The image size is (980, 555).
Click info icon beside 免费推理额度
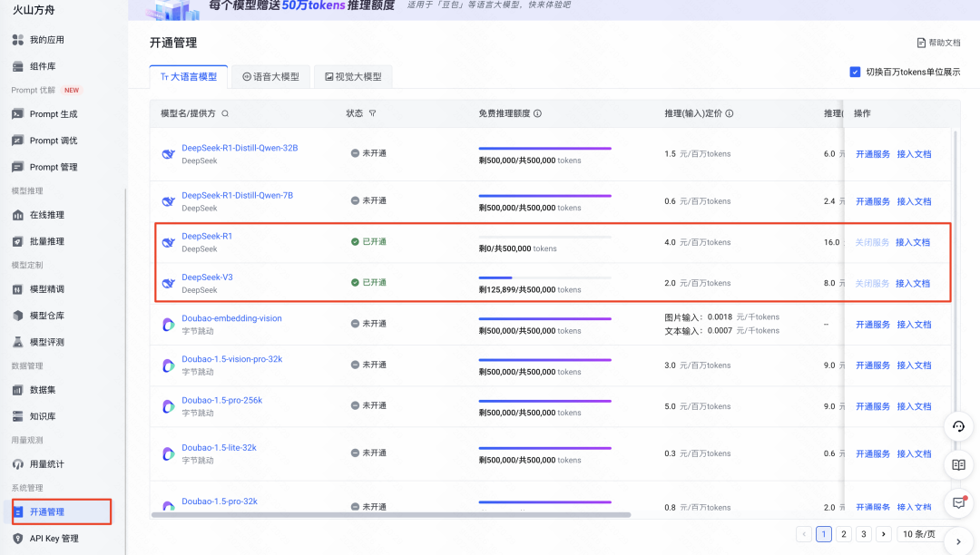[537, 113]
